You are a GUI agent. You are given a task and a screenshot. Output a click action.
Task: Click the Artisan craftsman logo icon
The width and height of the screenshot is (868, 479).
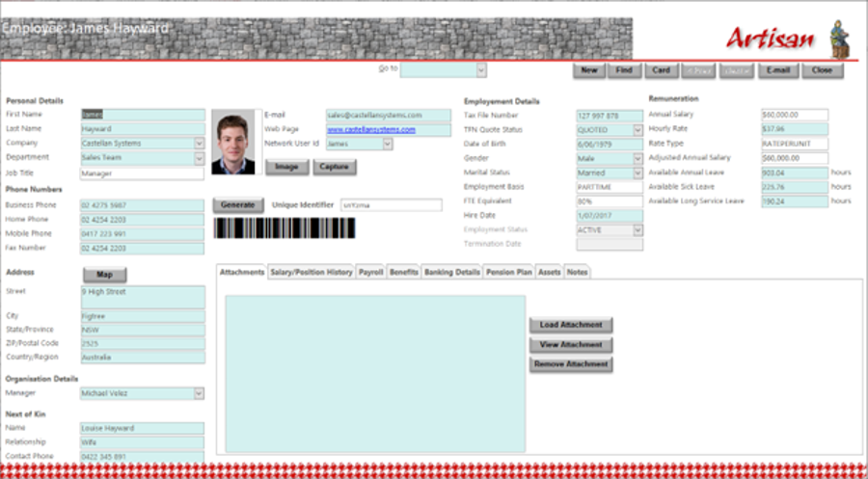pos(839,39)
